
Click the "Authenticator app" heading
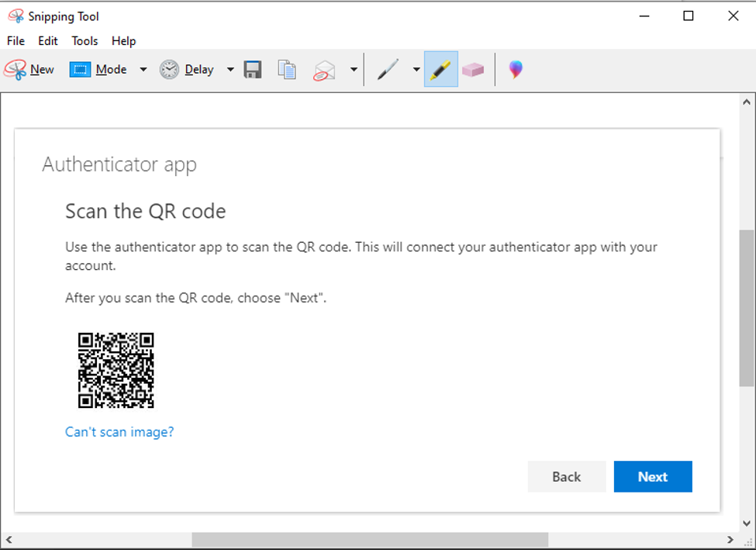(119, 164)
